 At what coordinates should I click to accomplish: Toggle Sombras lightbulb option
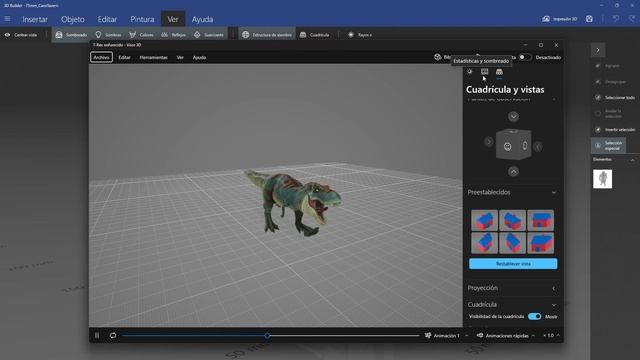[108, 35]
